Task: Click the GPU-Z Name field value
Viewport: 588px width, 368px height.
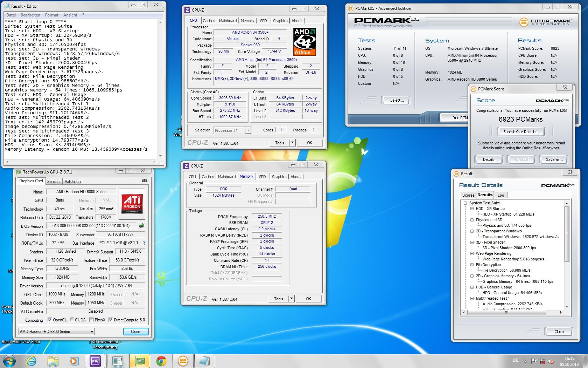Action: (x=81, y=192)
